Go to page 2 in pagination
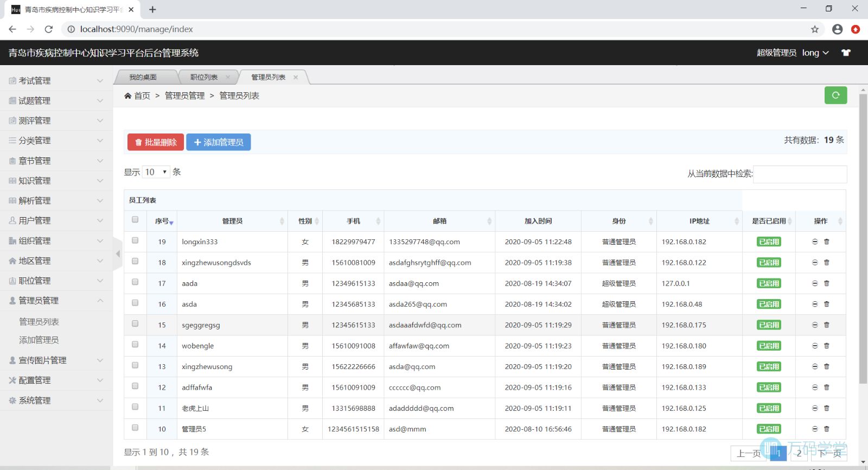The width and height of the screenshot is (868, 470). pos(799,453)
